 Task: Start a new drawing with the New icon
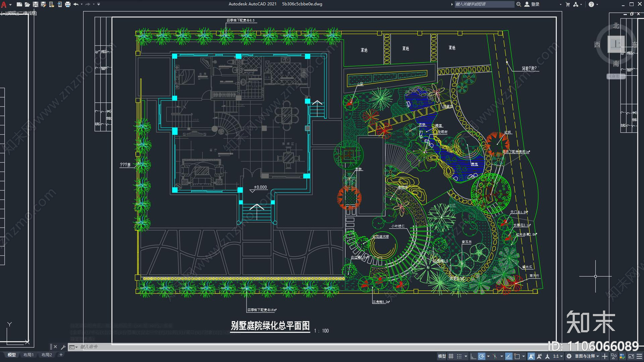click(x=19, y=4)
